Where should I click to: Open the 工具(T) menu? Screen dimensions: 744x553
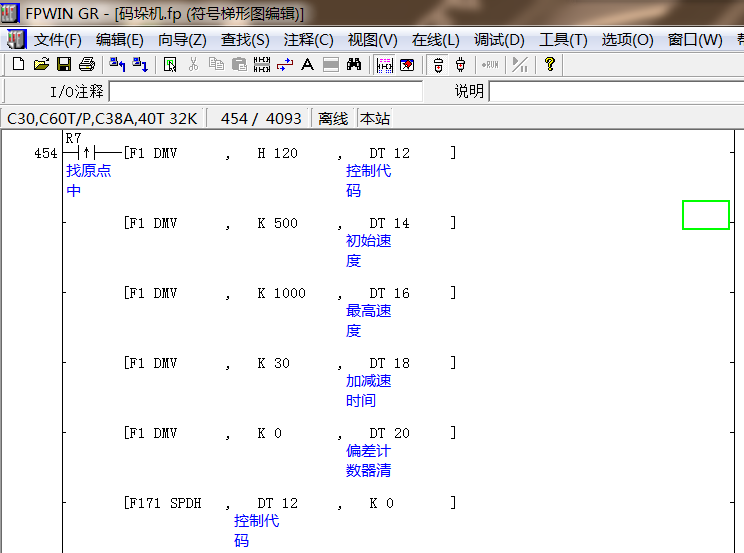click(x=563, y=40)
